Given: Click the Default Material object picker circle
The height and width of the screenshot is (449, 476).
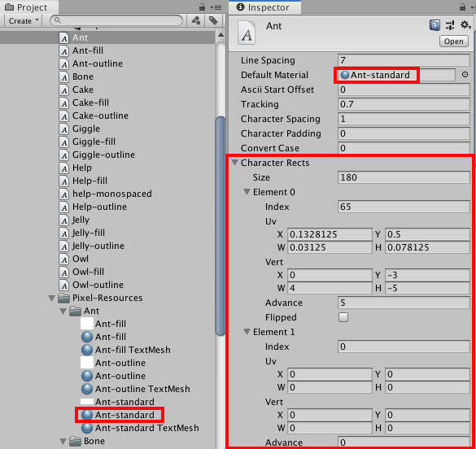Looking at the screenshot, I should tap(465, 75).
